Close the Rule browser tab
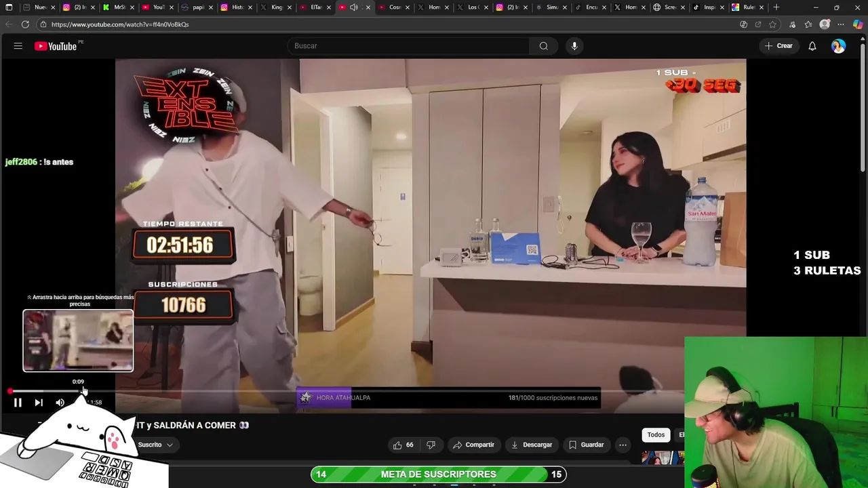This screenshot has height=488, width=868. [x=761, y=7]
